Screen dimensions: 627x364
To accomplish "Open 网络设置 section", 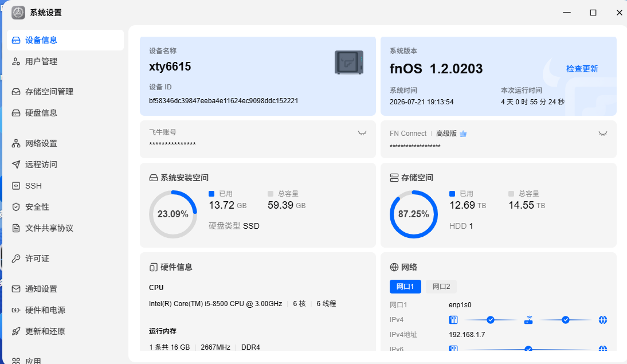I will (65, 143).
